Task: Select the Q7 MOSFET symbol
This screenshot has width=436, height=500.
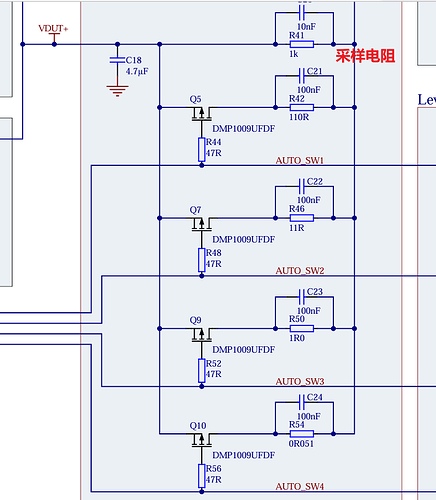Action: (x=202, y=225)
